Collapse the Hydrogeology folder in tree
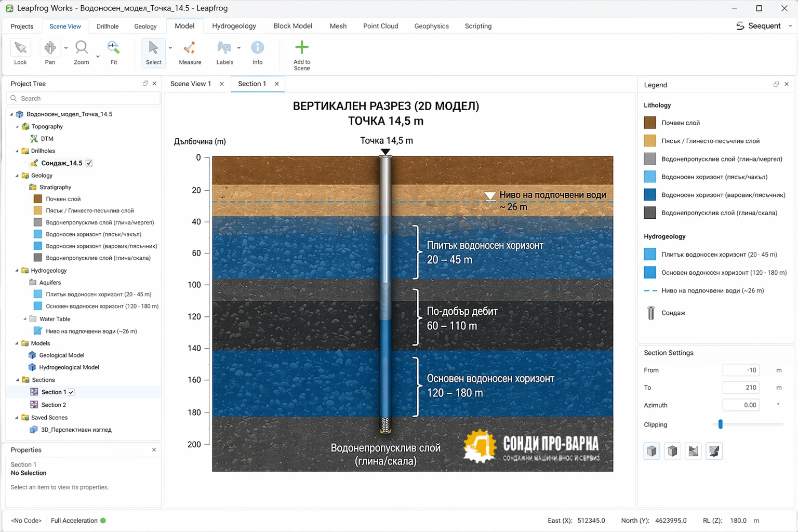Image resolution: width=798 pixels, height=532 pixels. (17, 271)
